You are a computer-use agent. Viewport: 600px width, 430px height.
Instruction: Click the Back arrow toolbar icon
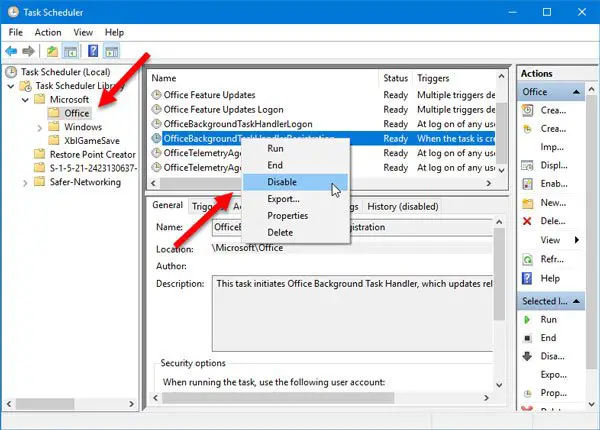11,50
